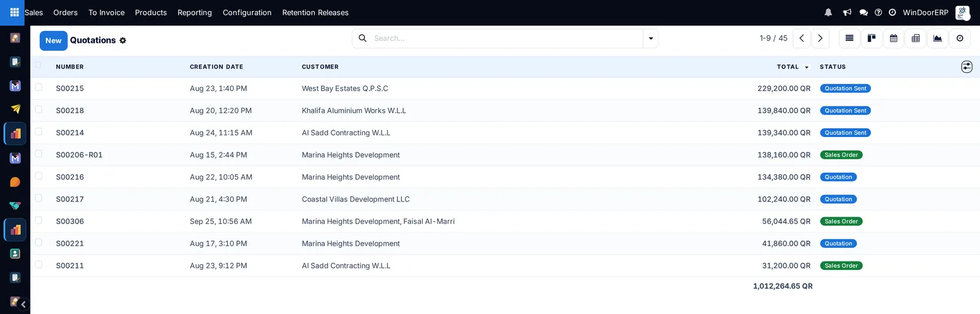The height and width of the screenshot is (314, 980).
Task: Sort by the Customer column header
Action: pyautogui.click(x=320, y=67)
